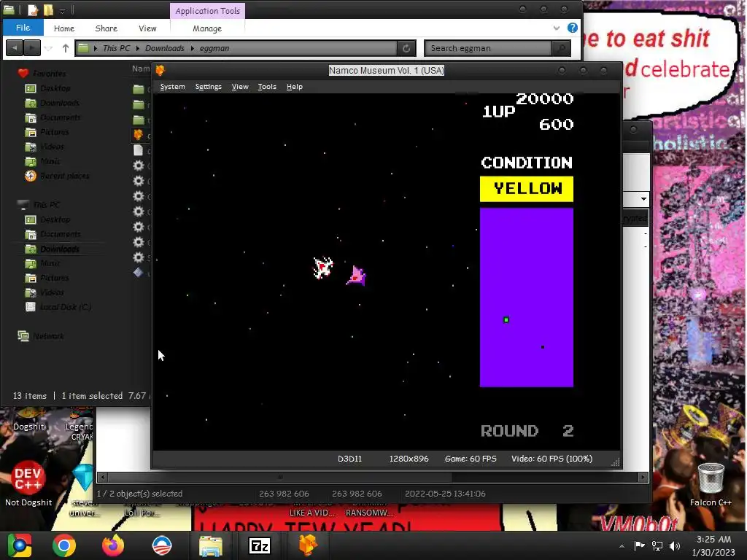
Task: Open the Customize Quick Access Toolbar dropdown
Action: click(x=63, y=10)
